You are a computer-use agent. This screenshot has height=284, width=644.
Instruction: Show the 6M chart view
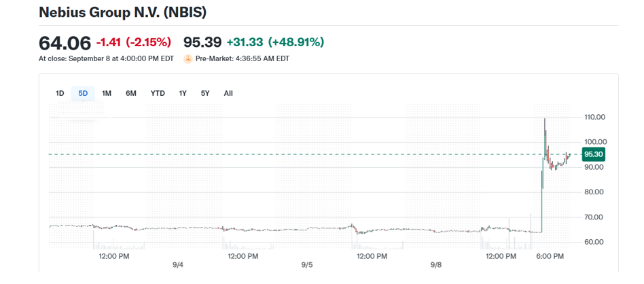coord(131,93)
